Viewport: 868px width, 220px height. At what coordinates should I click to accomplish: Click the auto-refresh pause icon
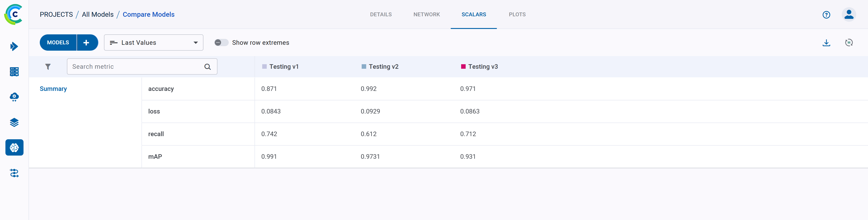click(x=849, y=43)
